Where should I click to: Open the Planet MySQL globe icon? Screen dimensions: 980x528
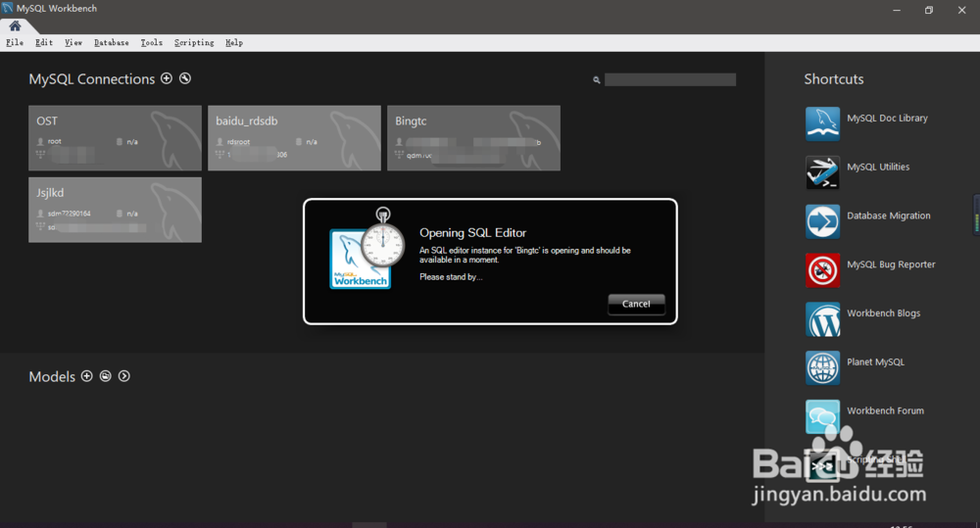point(822,366)
